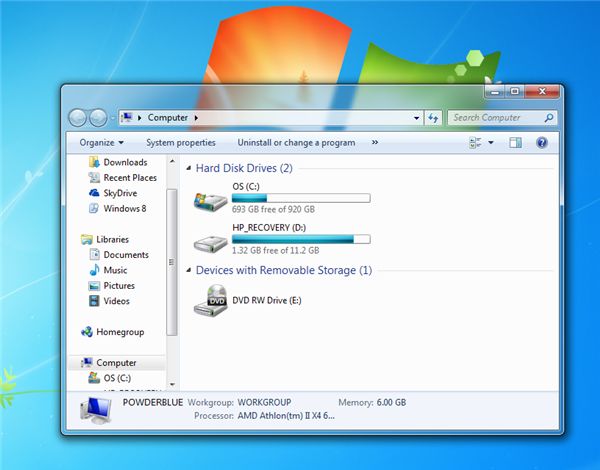Image resolution: width=600 pixels, height=470 pixels.
Task: Click the POWDERBLUE computer icon in details pane
Action: pyautogui.click(x=96, y=410)
